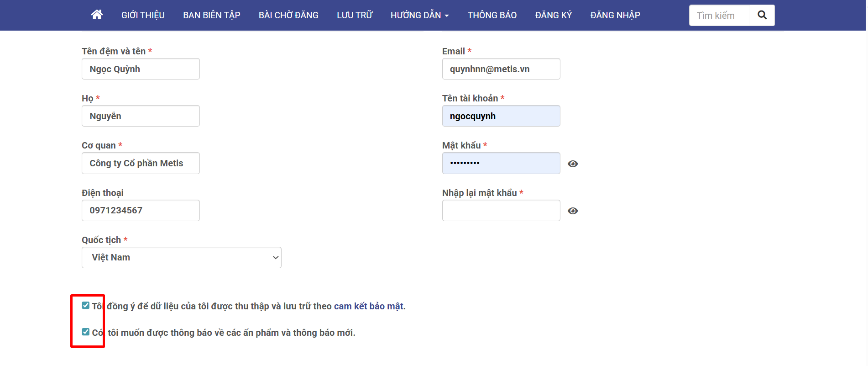Toggle eye icon beside Nhập lại mật khẩu
Screen dimensions: 868x366
pos(572,211)
